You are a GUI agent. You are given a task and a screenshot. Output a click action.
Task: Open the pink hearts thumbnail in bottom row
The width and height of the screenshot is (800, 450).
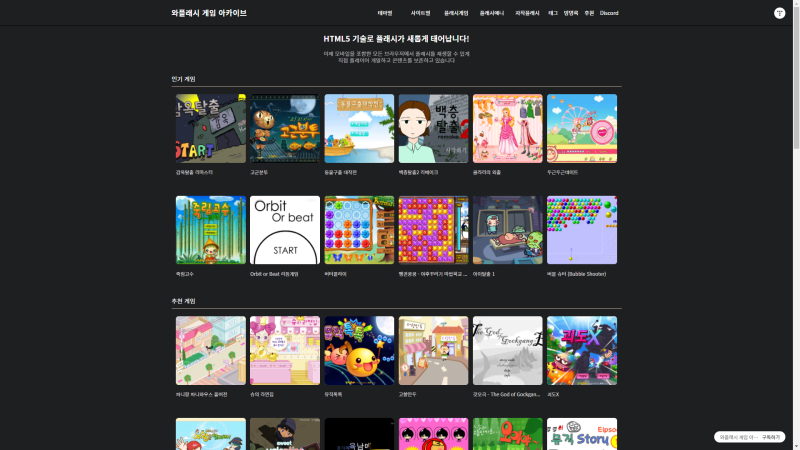433,434
